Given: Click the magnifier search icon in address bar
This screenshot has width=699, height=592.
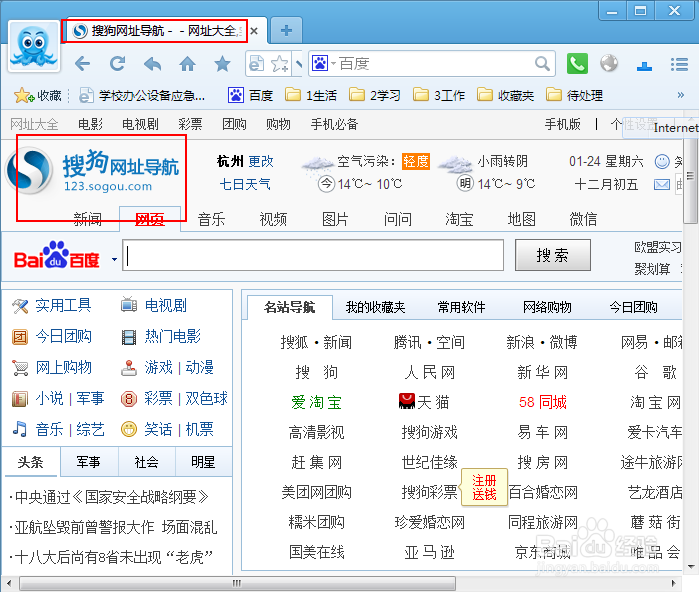Looking at the screenshot, I should pos(542,64).
